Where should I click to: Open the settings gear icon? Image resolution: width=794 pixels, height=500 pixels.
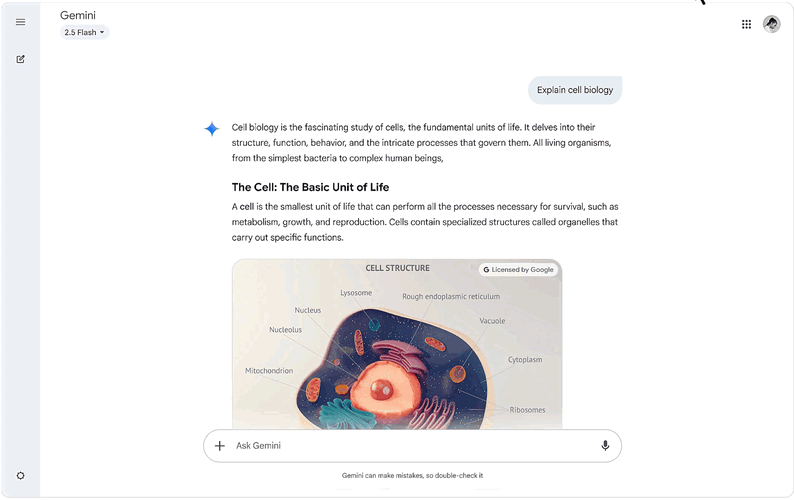tap(20, 476)
